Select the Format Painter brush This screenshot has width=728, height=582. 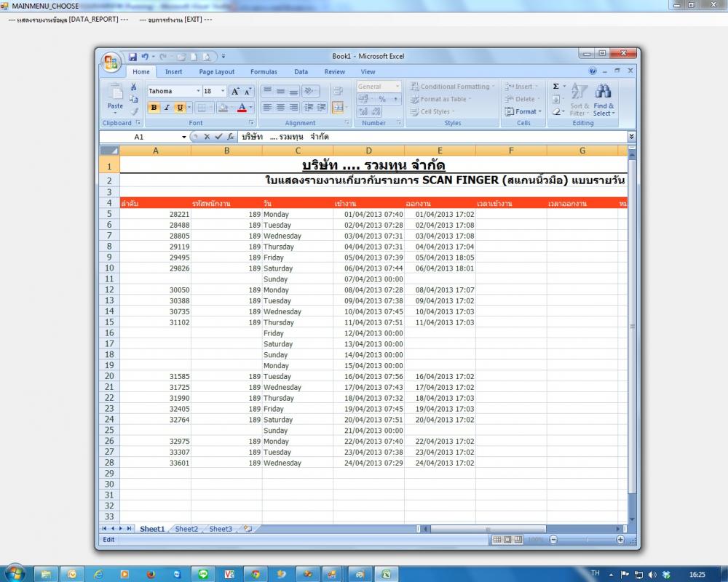[134, 111]
